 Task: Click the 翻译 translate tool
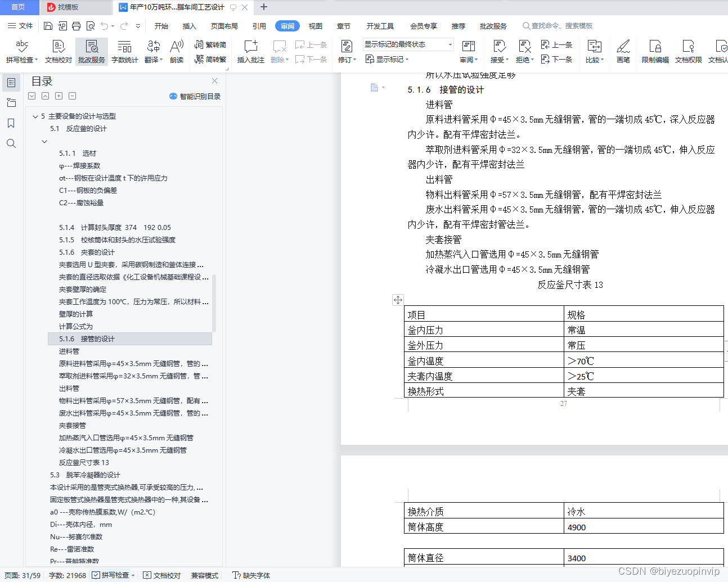coord(153,51)
